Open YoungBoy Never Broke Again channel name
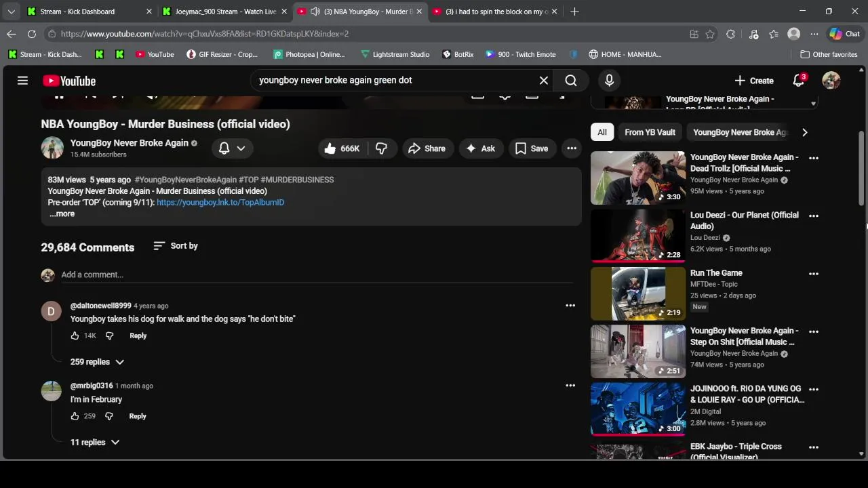 pos(130,143)
